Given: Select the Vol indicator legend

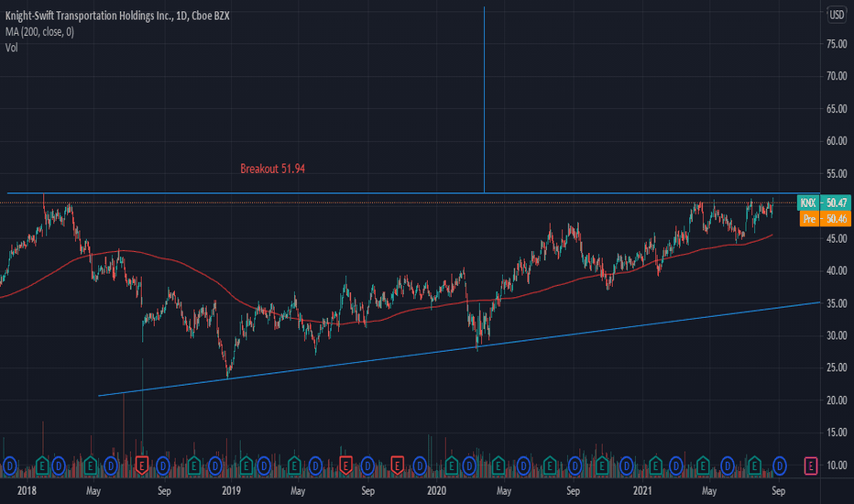Looking at the screenshot, I should click(11, 48).
